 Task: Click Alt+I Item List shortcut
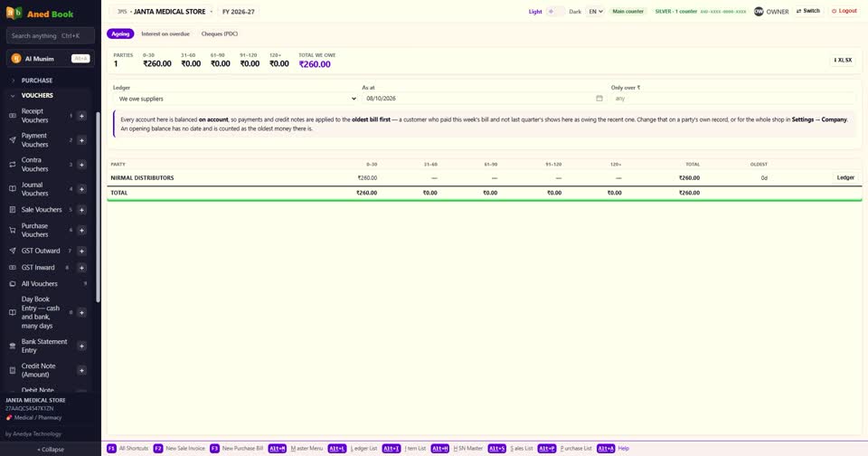(x=404, y=448)
